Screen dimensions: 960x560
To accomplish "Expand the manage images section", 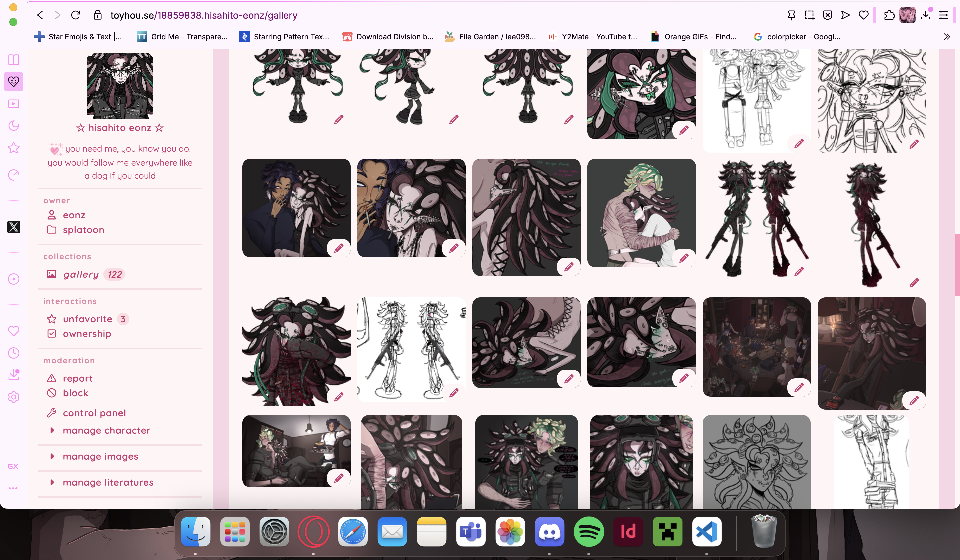I will (x=100, y=456).
